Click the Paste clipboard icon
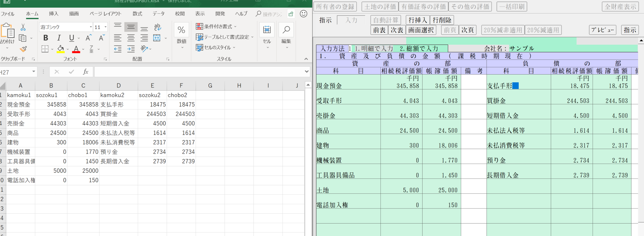Image resolution: width=644 pixels, height=236 pixels. pos(7,31)
